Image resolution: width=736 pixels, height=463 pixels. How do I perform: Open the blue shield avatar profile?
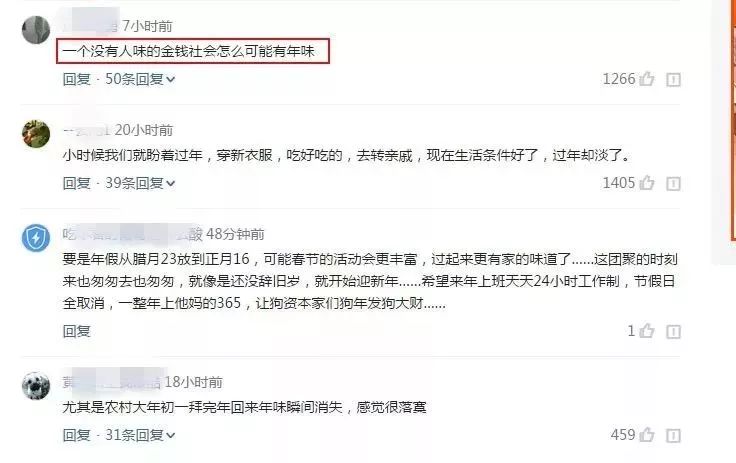[x=36, y=238]
